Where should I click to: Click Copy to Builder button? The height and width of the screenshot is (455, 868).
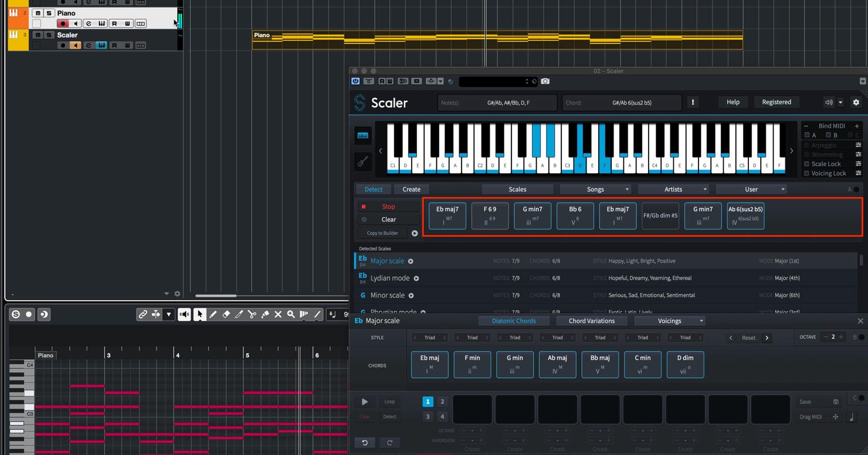pos(382,233)
